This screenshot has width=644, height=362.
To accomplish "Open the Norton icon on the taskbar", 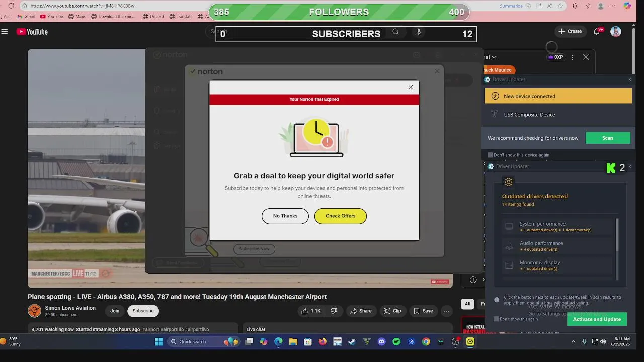I will tap(470, 342).
